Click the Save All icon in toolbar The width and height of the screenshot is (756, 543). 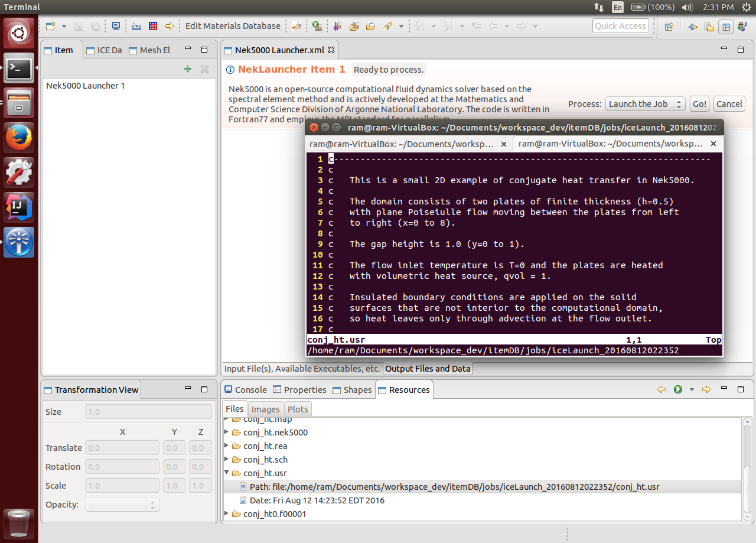94,26
